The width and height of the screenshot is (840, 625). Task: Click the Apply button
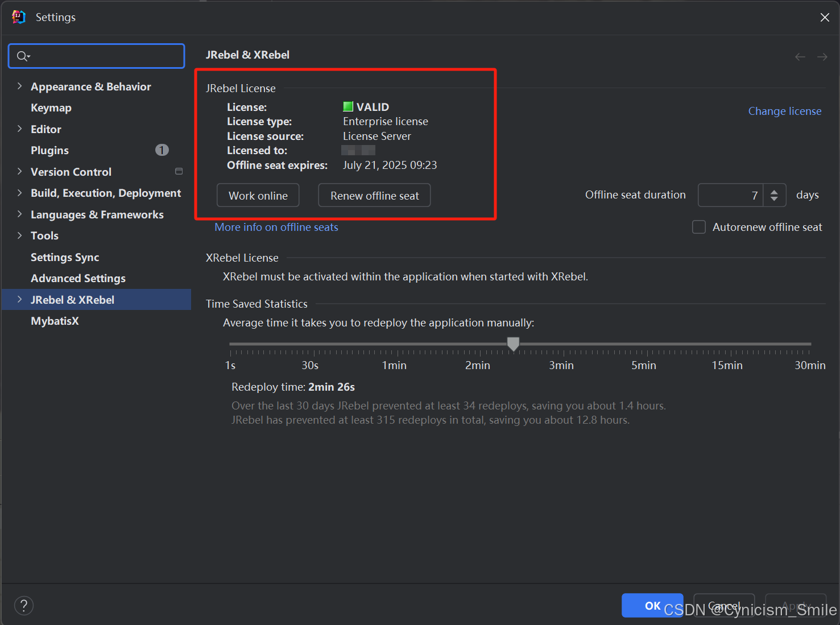tap(796, 606)
